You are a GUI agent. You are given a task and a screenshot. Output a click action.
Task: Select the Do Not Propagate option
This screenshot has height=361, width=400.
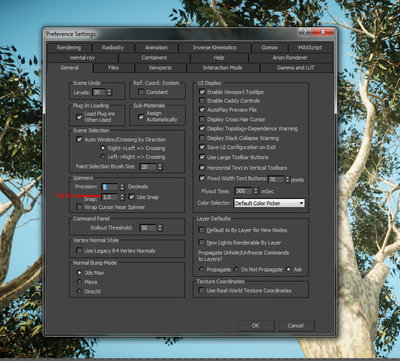pyautogui.click(x=236, y=269)
